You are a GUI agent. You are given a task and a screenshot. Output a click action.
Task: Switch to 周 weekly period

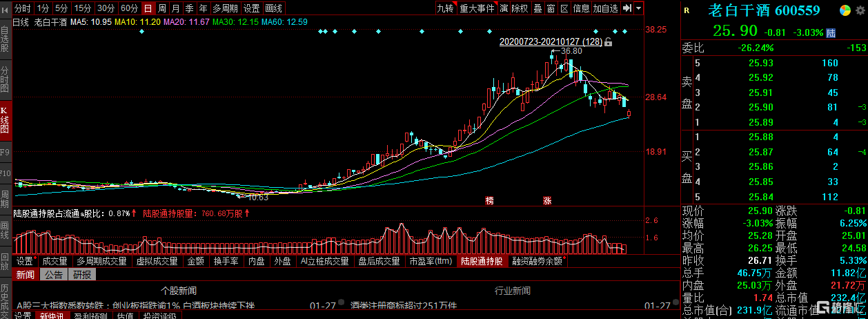162,8
